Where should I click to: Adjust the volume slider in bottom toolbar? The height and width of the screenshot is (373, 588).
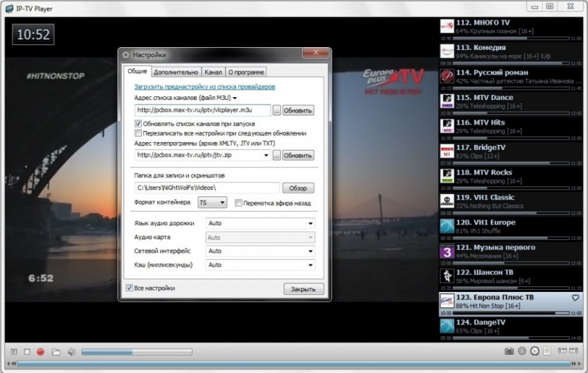coord(137,352)
